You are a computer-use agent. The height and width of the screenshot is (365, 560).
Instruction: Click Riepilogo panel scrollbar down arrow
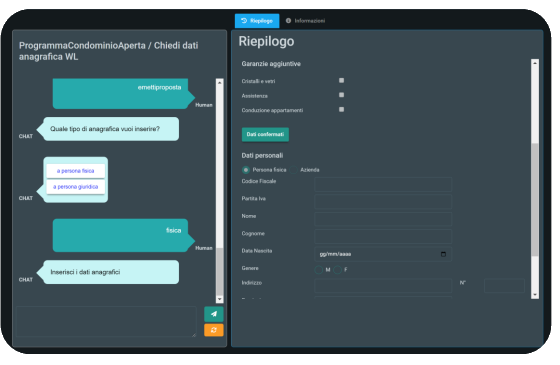pyautogui.click(x=535, y=295)
